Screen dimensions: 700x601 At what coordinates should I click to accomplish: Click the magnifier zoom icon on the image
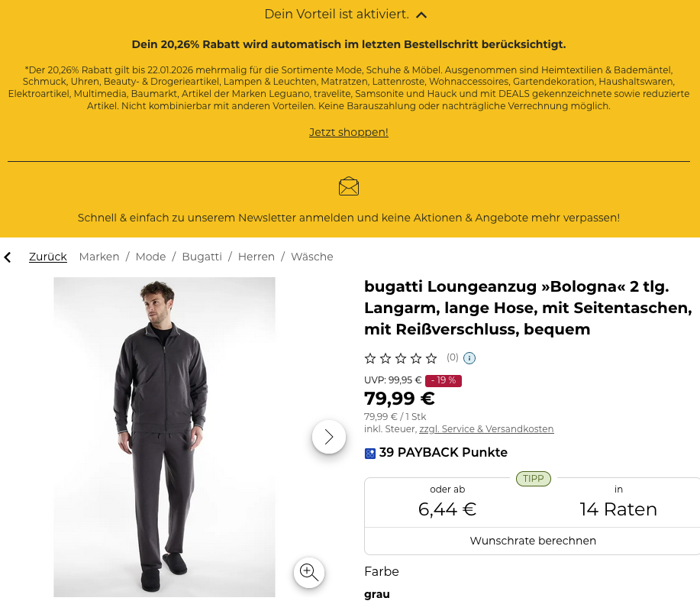(309, 572)
